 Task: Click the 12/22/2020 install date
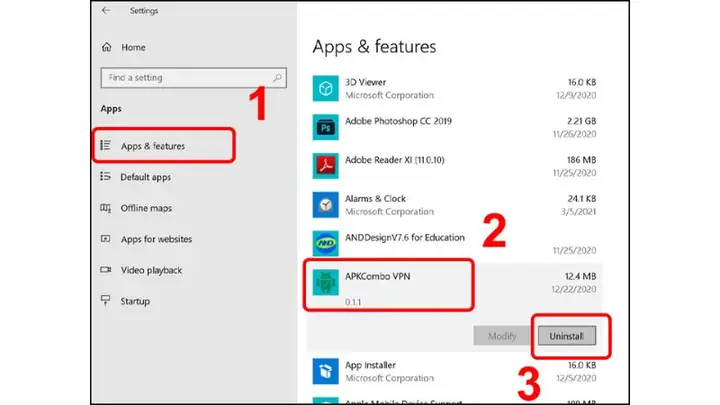click(574, 289)
